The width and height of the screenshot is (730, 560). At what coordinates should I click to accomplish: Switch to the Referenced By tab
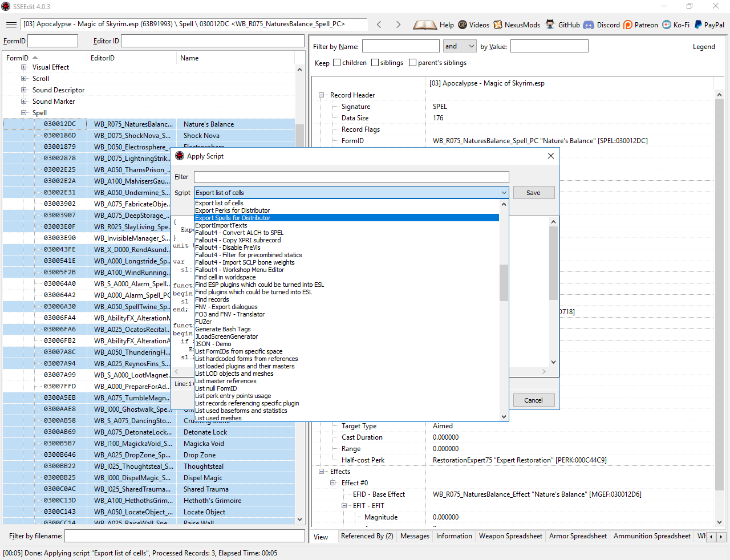click(x=367, y=536)
